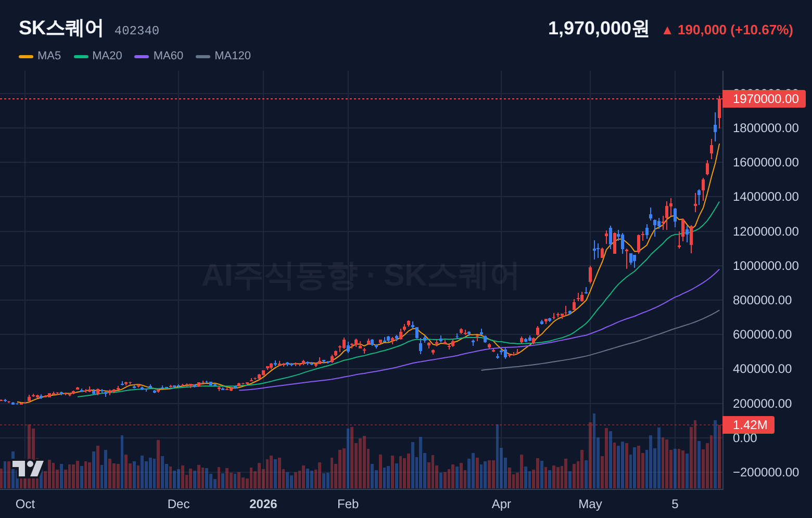Click the TradingView logo icon
The image size is (812, 518).
[x=28, y=468]
